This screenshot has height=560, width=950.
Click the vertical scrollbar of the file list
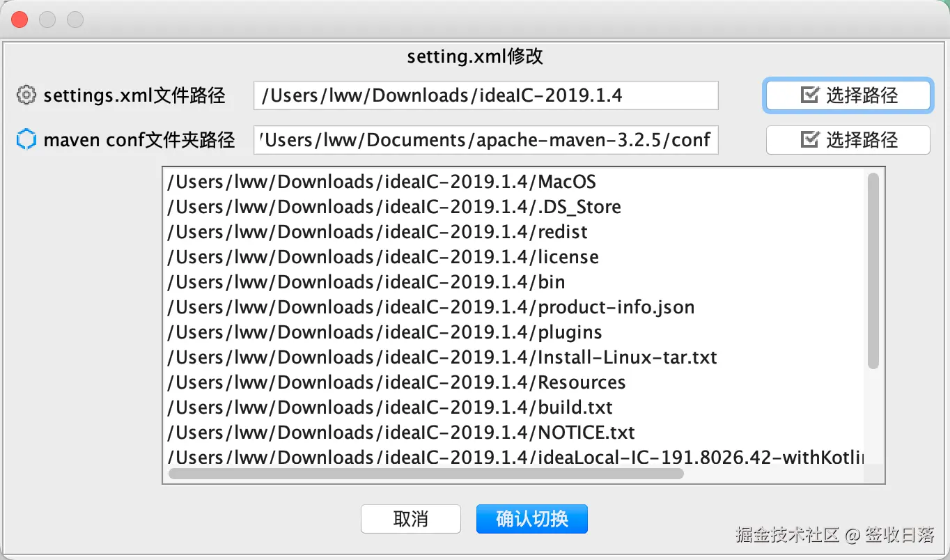[x=873, y=270]
